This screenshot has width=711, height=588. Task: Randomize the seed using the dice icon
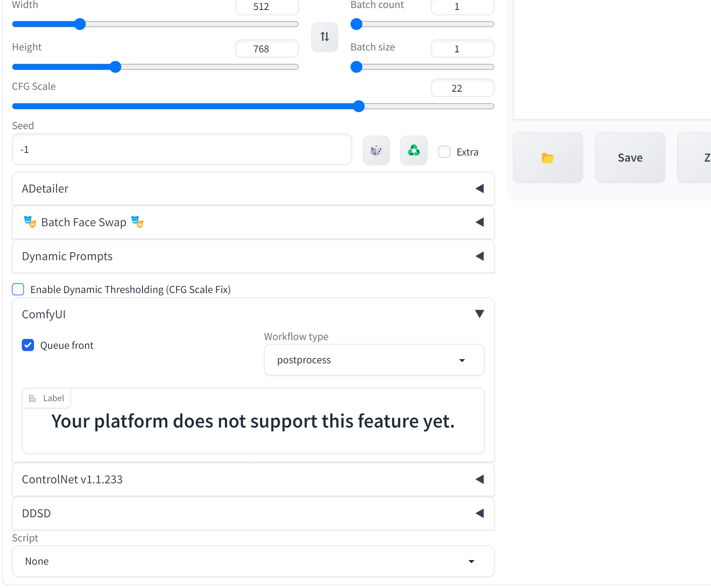click(x=376, y=150)
